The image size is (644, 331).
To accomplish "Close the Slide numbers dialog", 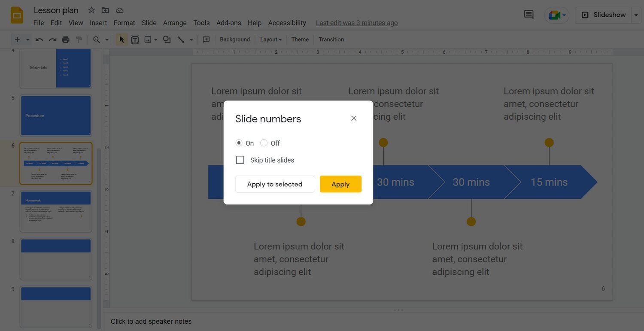I will [x=354, y=118].
